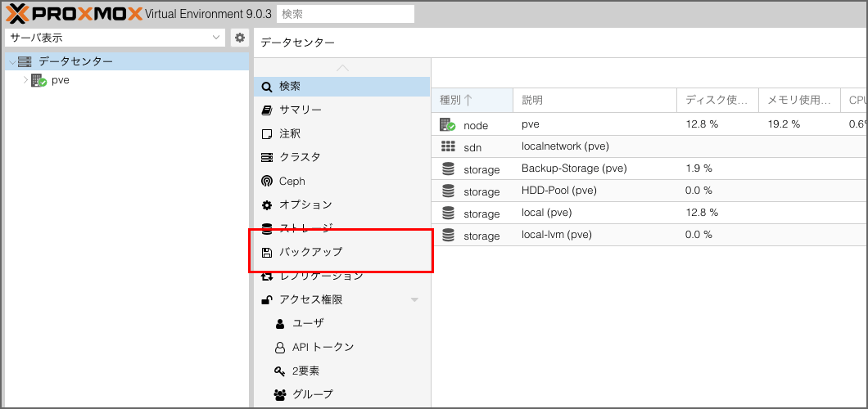Click the storage icon for Backup-Storage row

[x=447, y=169]
